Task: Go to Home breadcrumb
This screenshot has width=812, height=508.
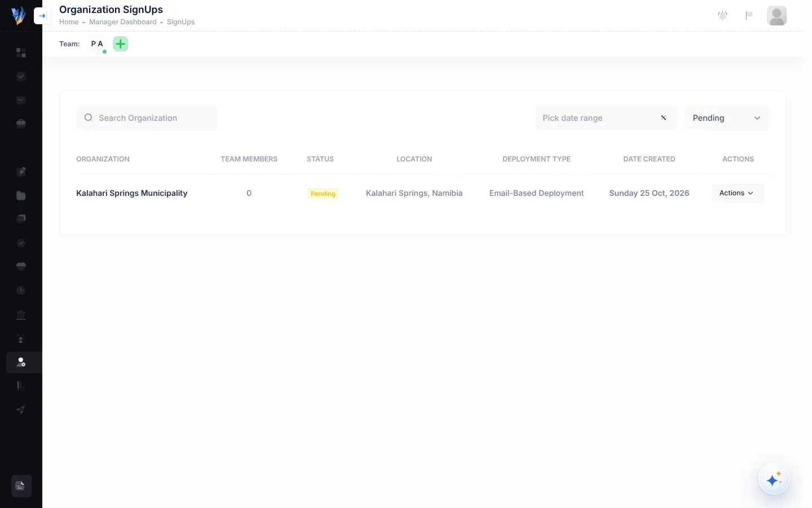Action: pos(69,22)
